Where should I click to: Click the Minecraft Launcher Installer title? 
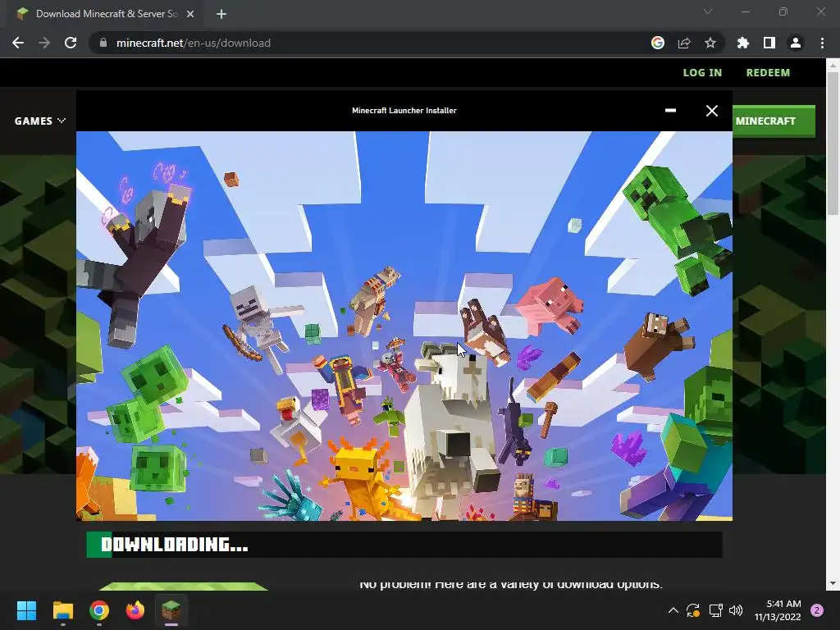(x=404, y=111)
